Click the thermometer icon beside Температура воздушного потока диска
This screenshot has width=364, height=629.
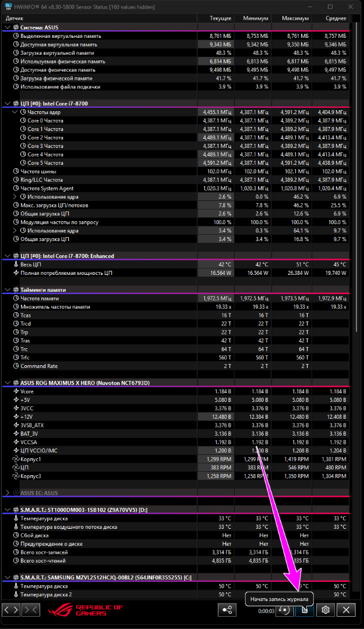(16, 526)
